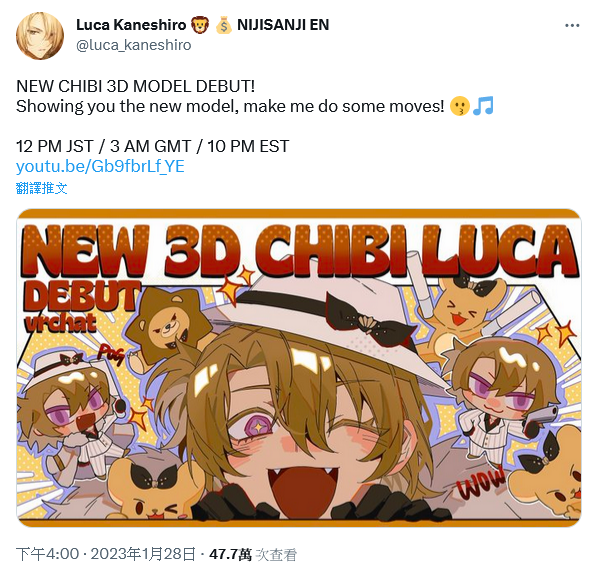598x580 pixels.
Task: Click the blue music notes emoji
Action: click(x=483, y=106)
